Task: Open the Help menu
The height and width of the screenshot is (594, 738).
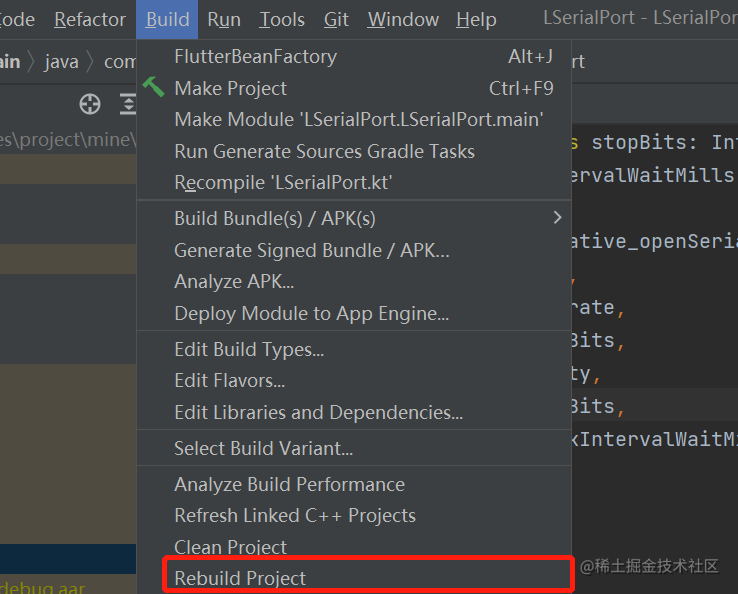Action: click(x=476, y=20)
